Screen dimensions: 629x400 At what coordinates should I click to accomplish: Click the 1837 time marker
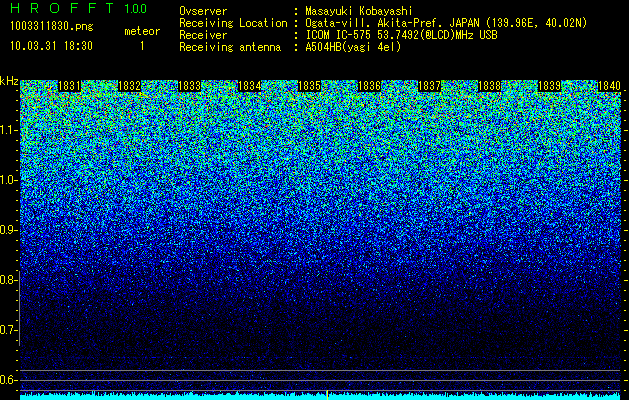click(x=430, y=86)
